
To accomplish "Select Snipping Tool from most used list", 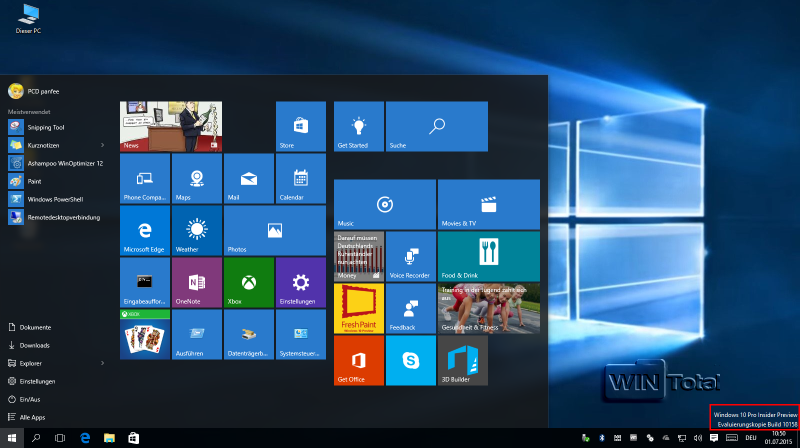I will click(45, 127).
